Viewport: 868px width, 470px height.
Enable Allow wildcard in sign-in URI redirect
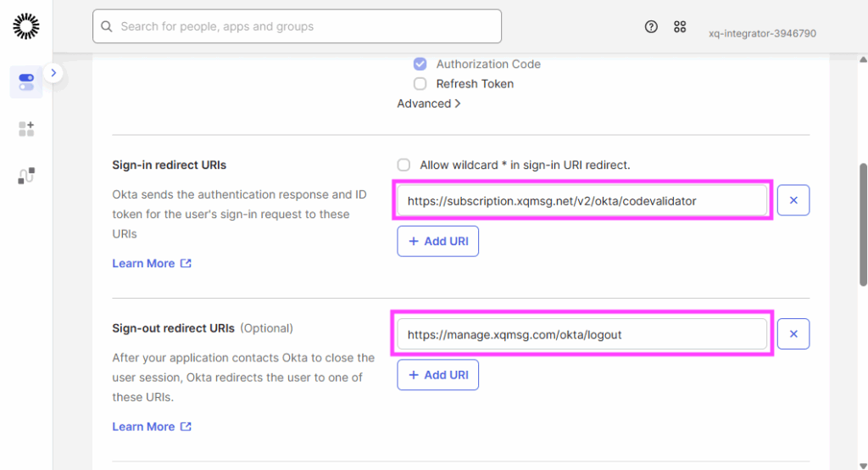404,165
